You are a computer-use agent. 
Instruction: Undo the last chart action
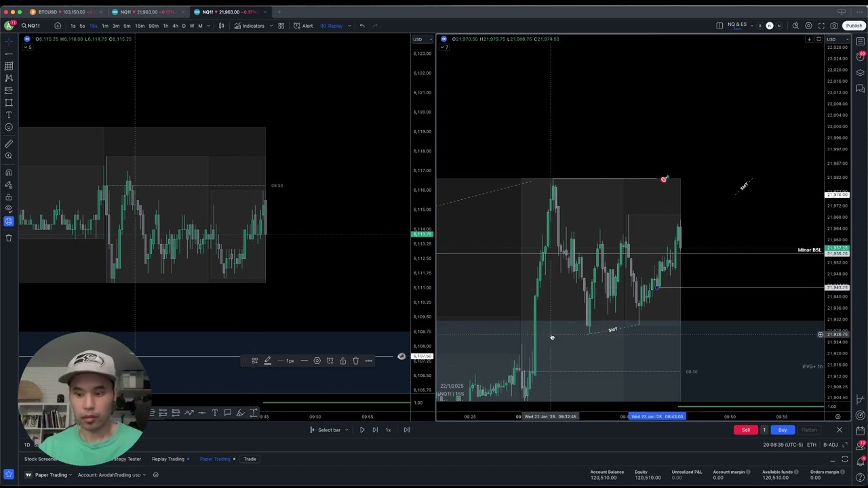tap(362, 26)
